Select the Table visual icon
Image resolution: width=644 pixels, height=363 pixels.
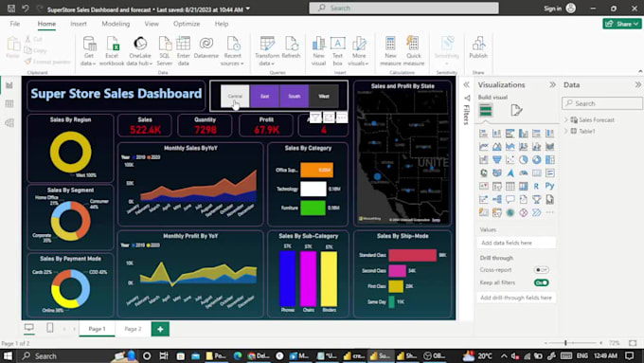coord(510,186)
